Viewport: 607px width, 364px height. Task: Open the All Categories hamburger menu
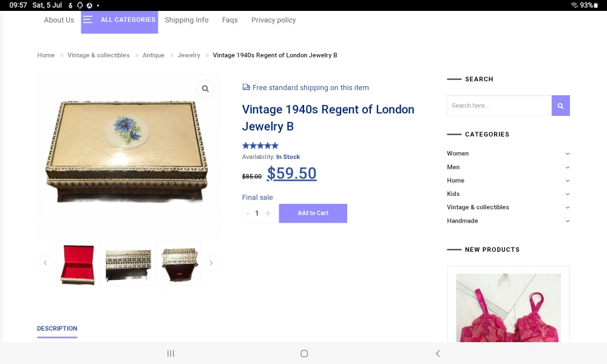coord(88,20)
